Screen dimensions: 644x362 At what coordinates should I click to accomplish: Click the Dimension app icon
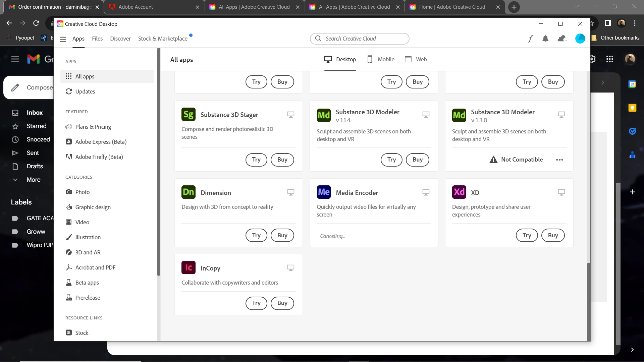[x=189, y=192]
